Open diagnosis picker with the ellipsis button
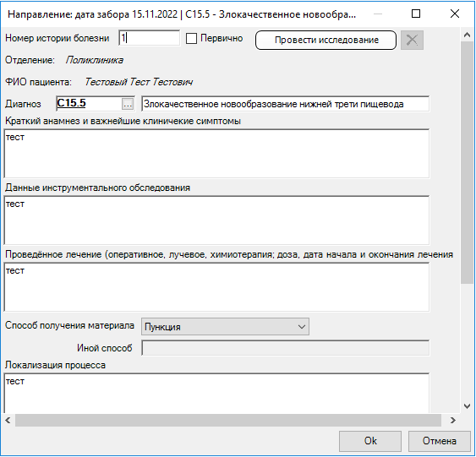Viewport: 476px width, 457px height. (128, 104)
